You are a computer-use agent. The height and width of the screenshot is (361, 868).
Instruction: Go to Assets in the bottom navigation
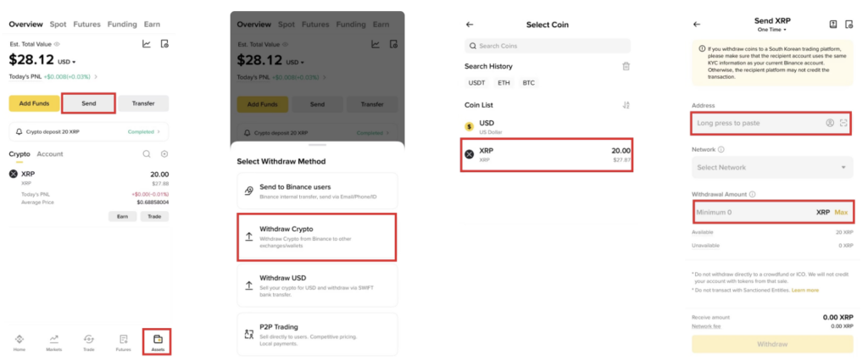[x=157, y=342]
